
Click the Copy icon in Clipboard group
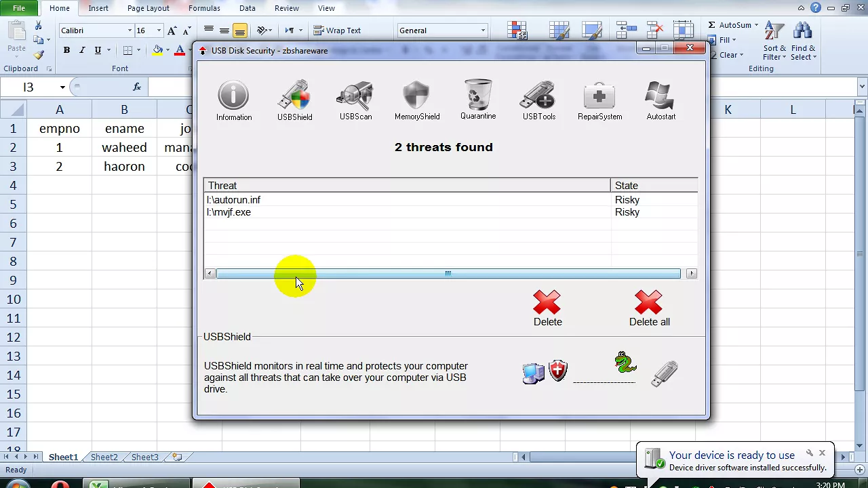tap(39, 40)
